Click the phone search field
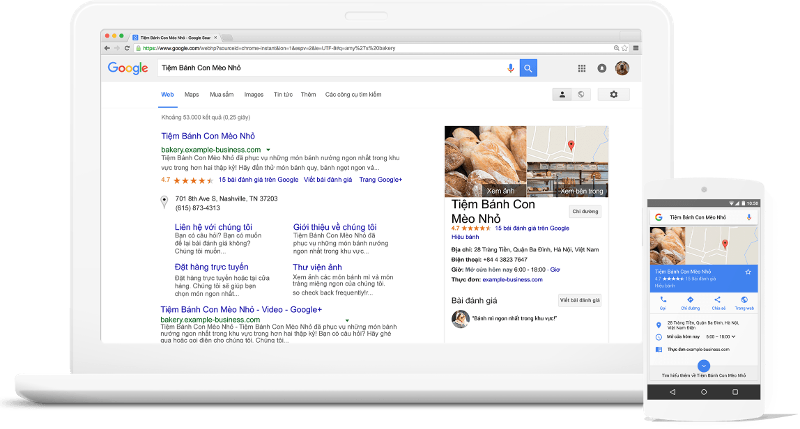The width and height of the screenshot is (800, 429). click(x=704, y=217)
